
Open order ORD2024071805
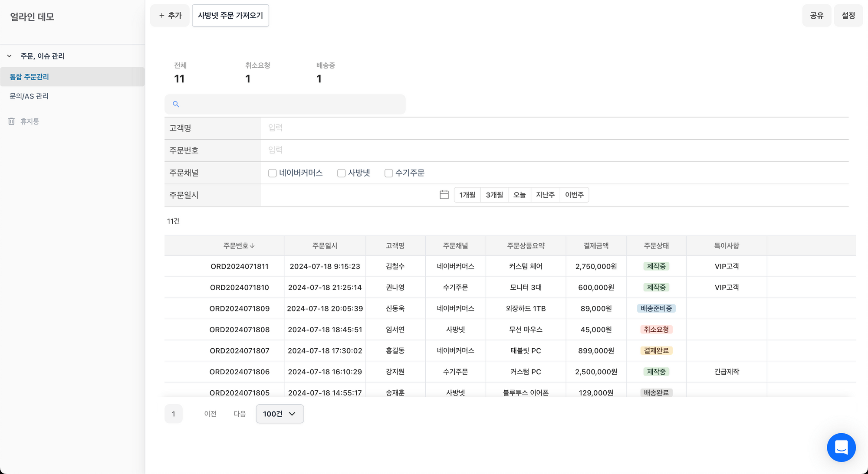pos(240,392)
